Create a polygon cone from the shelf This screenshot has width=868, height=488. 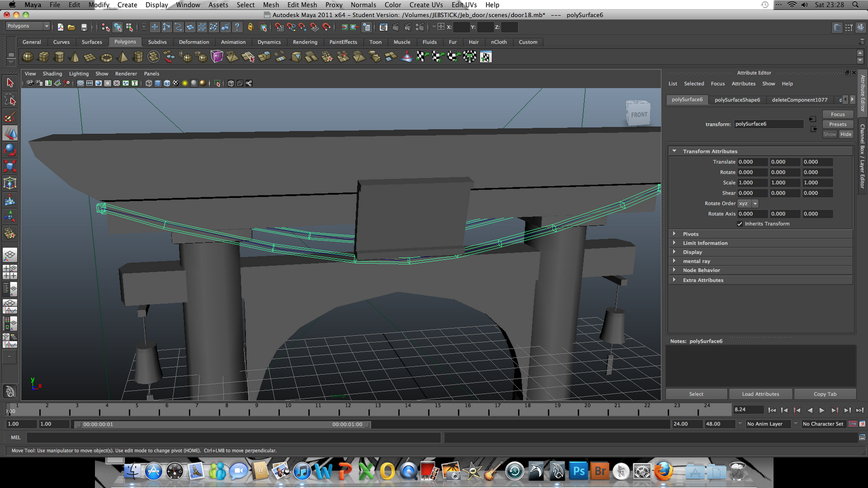coord(74,56)
